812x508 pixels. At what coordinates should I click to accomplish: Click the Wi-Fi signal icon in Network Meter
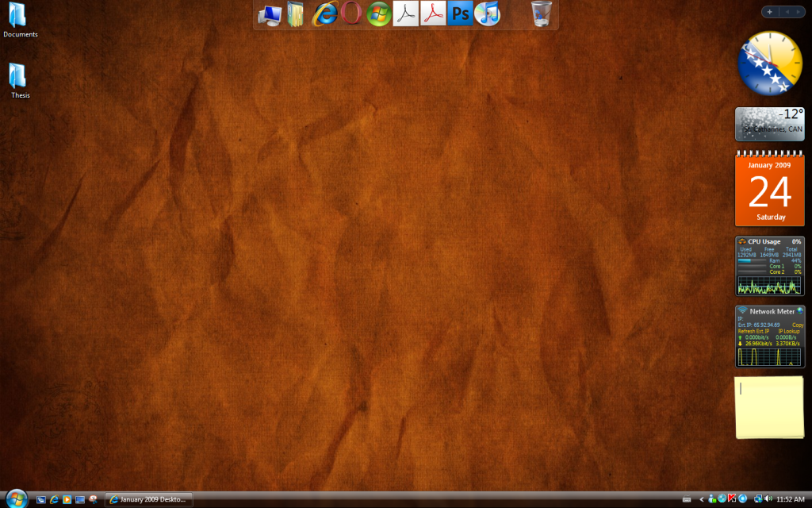pyautogui.click(x=742, y=311)
